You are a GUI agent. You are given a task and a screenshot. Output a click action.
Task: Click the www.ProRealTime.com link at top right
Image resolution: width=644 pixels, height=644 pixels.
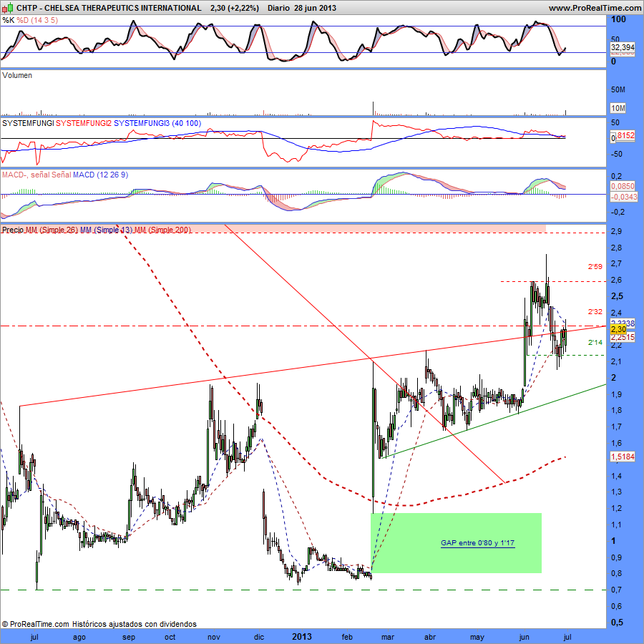point(595,8)
